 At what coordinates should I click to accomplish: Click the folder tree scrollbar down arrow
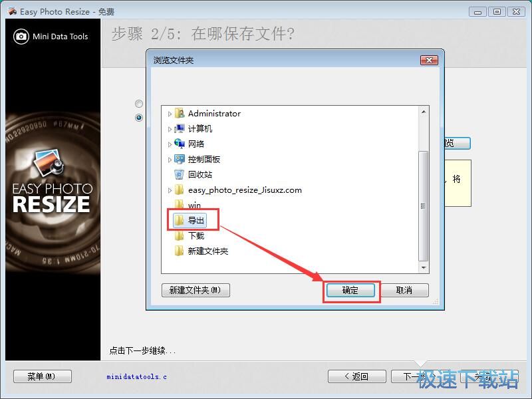click(x=424, y=268)
